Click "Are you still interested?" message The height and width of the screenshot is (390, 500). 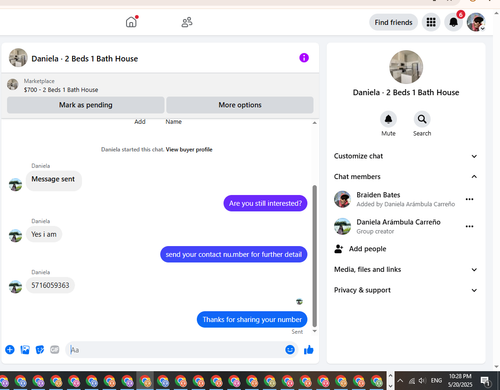pos(265,203)
